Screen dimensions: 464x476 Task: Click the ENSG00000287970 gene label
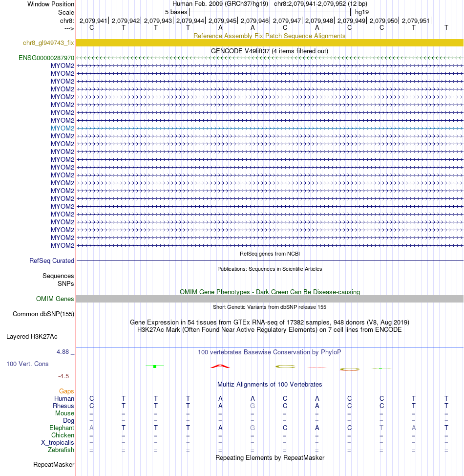pyautogui.click(x=46, y=58)
